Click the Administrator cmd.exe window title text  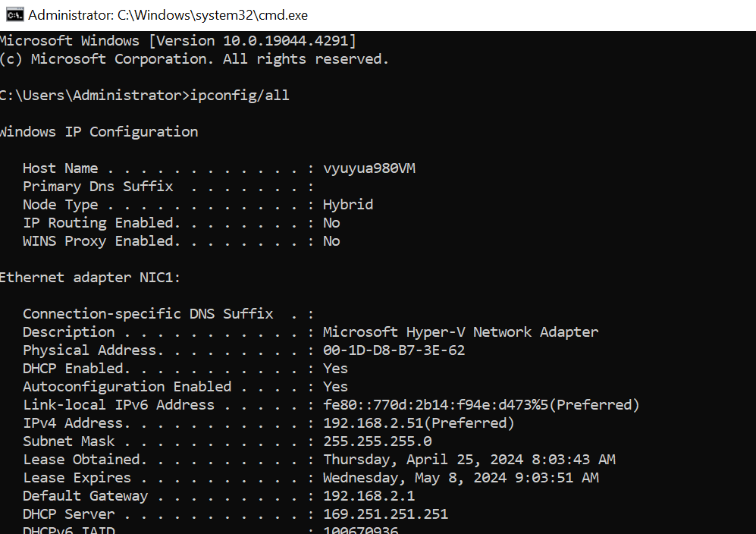(168, 15)
